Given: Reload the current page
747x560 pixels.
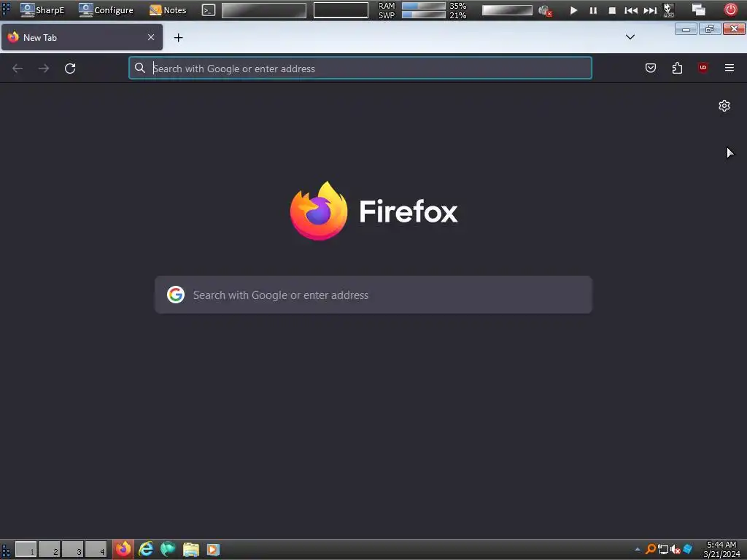Looking at the screenshot, I should pos(70,69).
